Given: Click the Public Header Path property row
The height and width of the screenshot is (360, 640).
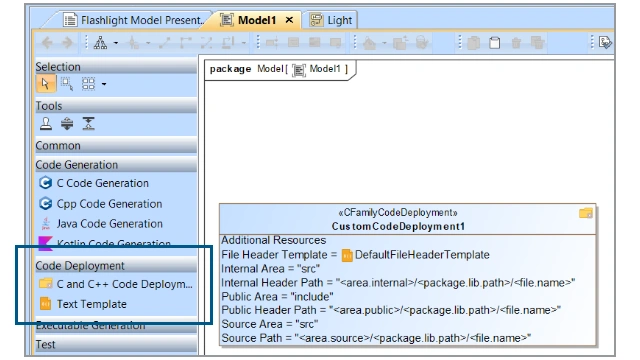Looking at the screenshot, I should click(x=391, y=310).
